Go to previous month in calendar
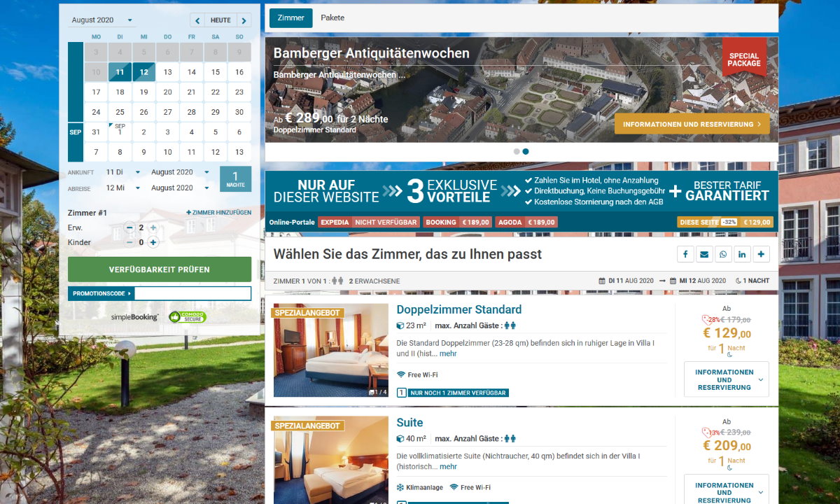840x504 pixels. click(x=197, y=20)
